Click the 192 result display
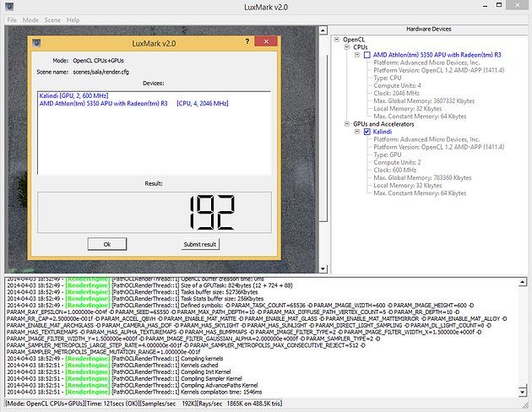532x412 pixels. [154, 212]
